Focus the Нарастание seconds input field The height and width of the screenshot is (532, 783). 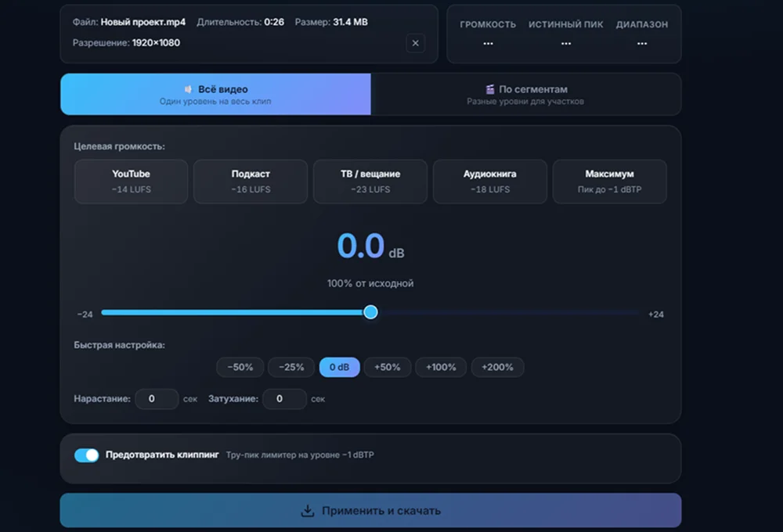(157, 399)
